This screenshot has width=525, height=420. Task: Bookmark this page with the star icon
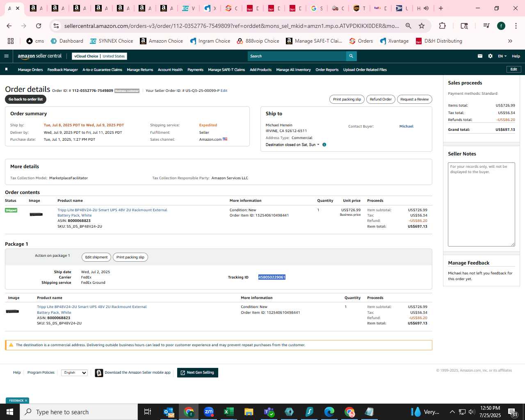click(x=422, y=26)
